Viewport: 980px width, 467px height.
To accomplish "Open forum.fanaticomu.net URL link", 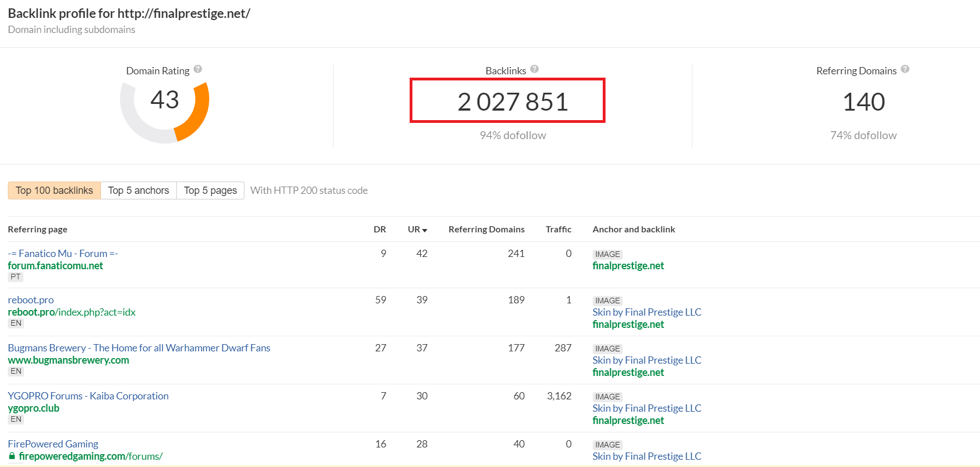I will [x=55, y=266].
